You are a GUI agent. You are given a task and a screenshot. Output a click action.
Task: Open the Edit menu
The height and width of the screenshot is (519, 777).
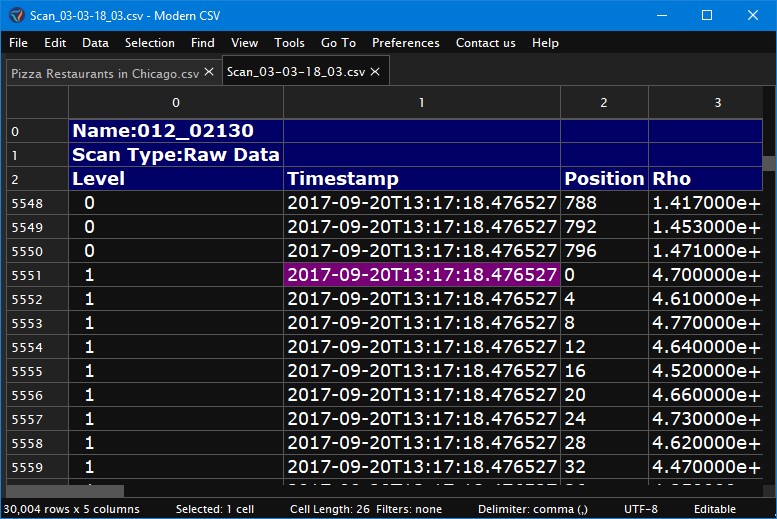pos(55,43)
